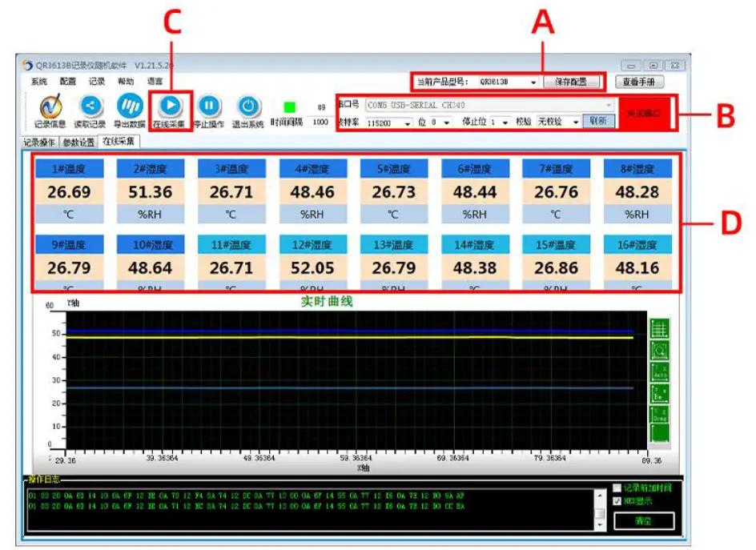Click the 4#湿度 reading 48.46
Screen dimensions: 756x550
[x=312, y=192]
